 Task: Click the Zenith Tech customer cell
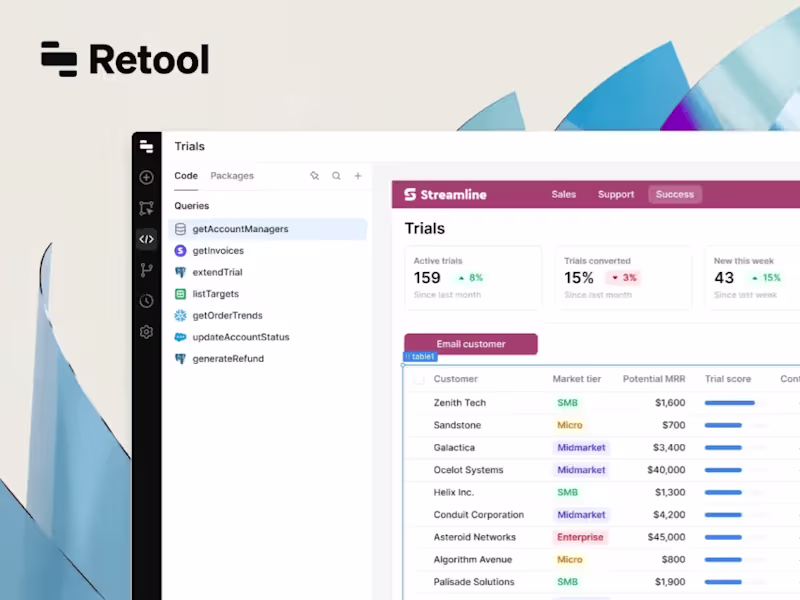459,403
